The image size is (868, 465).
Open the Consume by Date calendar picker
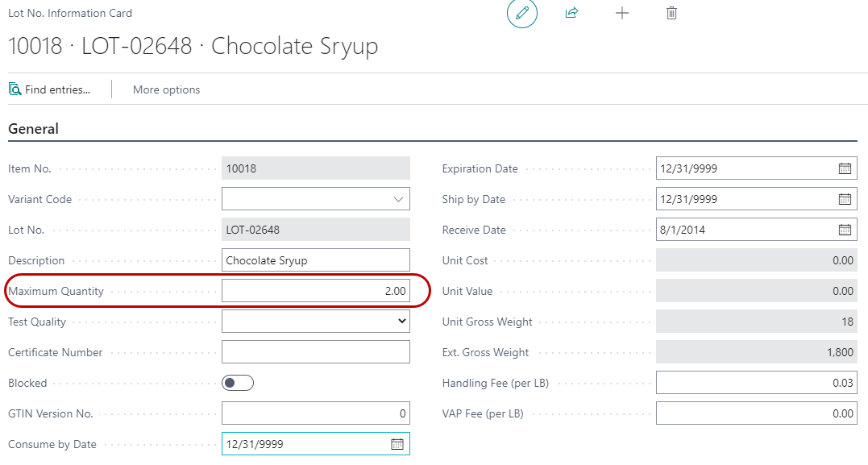coord(397,444)
